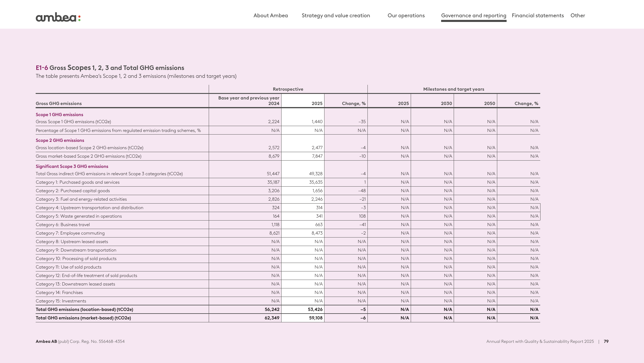This screenshot has height=363, width=644.
Task: Click the Scope 2 GHG emissions subheading
Action: (60, 140)
